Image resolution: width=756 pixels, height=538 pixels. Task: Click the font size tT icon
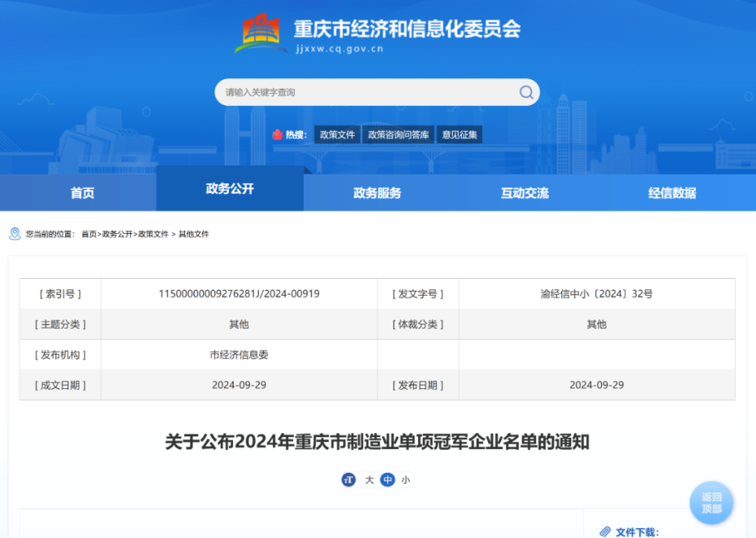point(349,479)
